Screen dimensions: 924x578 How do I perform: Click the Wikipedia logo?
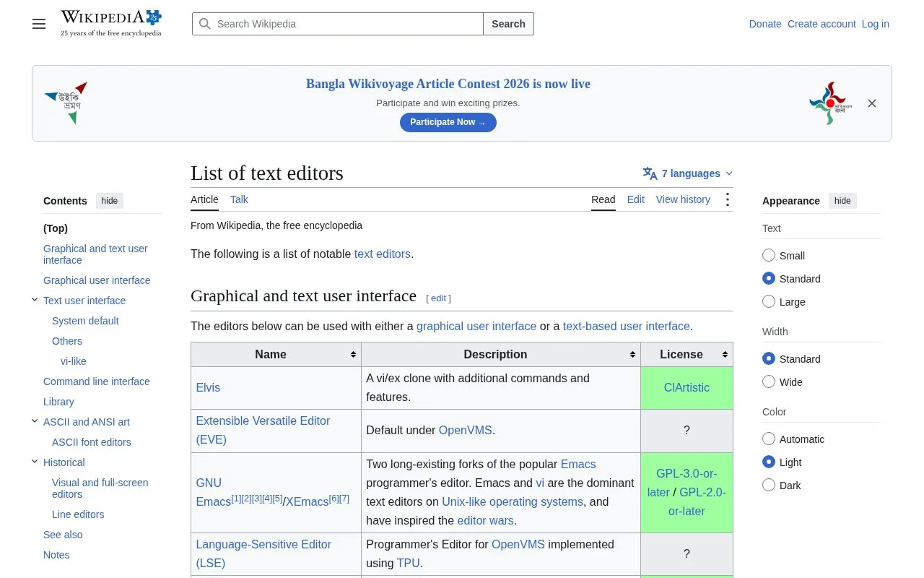[x=111, y=23]
